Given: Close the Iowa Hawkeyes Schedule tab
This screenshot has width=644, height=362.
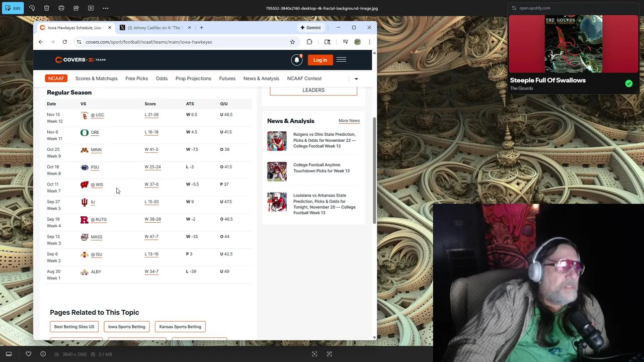Looking at the screenshot, I should pyautogui.click(x=109, y=28).
